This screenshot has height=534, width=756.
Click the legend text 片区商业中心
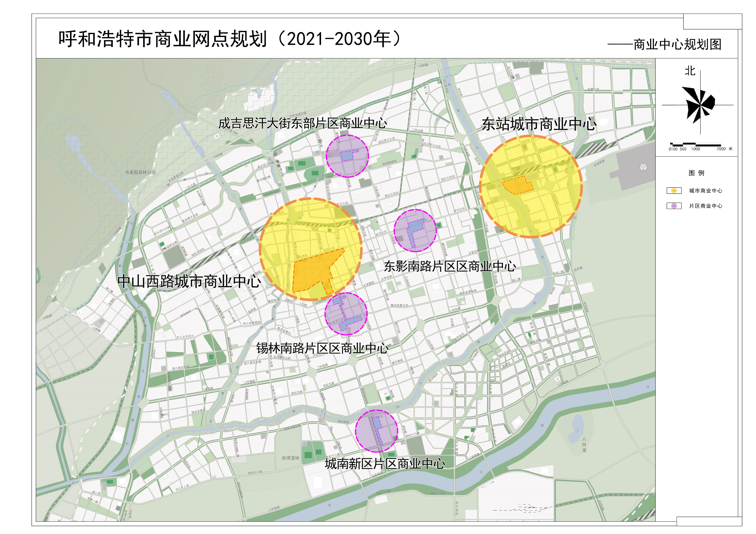pos(706,206)
